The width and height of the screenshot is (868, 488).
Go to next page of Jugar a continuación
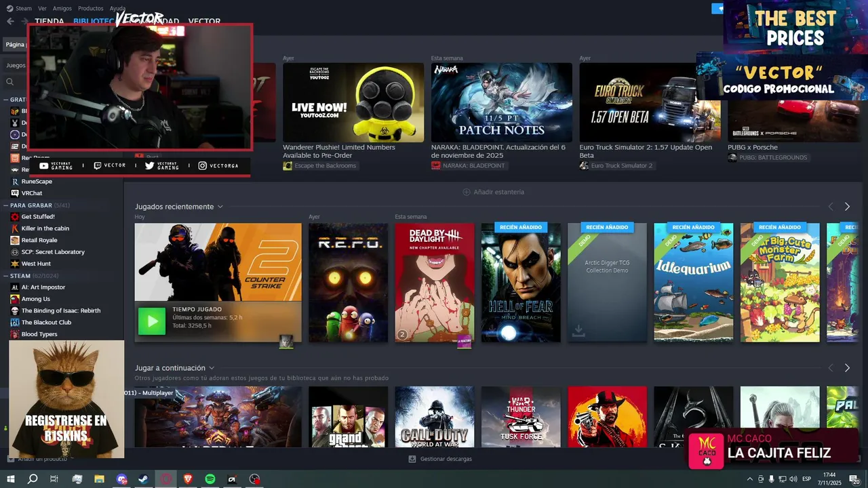click(x=847, y=368)
